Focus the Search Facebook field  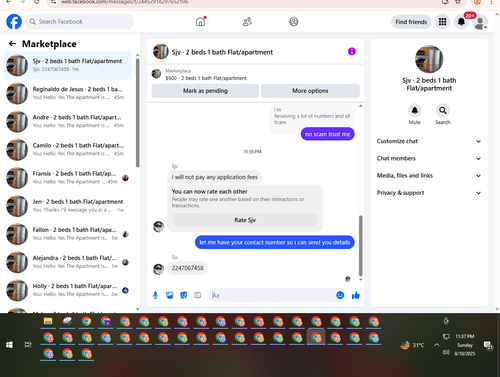pos(80,22)
